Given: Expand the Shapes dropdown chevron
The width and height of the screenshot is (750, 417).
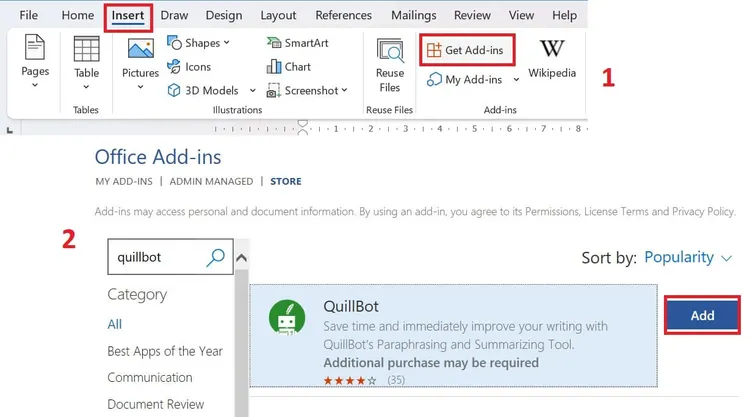Looking at the screenshot, I should click(227, 43).
